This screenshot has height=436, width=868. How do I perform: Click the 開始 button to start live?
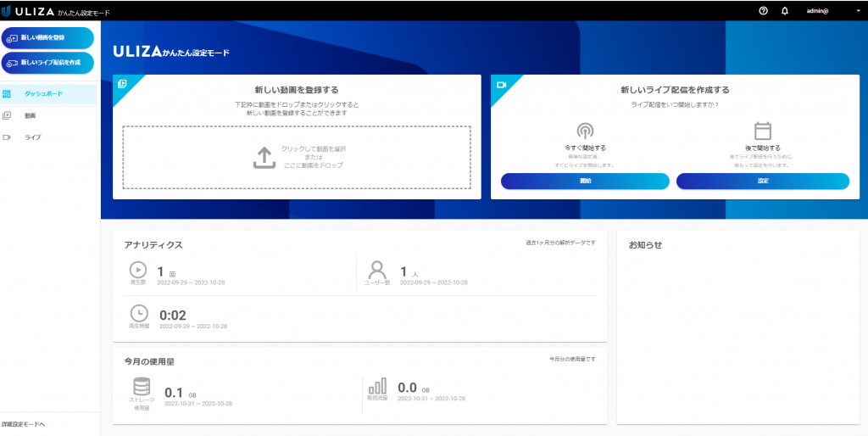pyautogui.click(x=585, y=182)
